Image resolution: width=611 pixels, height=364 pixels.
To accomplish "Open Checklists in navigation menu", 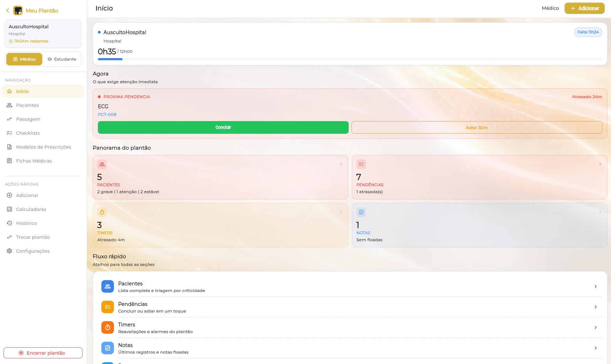I will [x=43, y=133].
